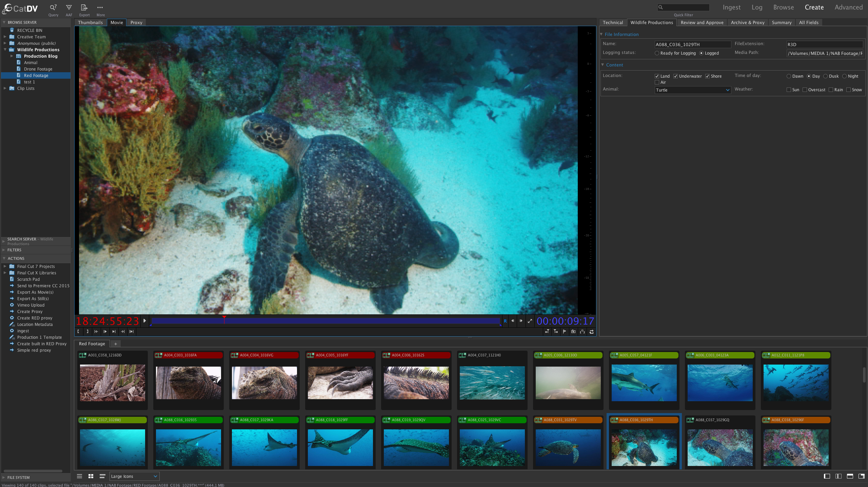Select the Dusk time of day option
This screenshot has height=487, width=868.
826,76
